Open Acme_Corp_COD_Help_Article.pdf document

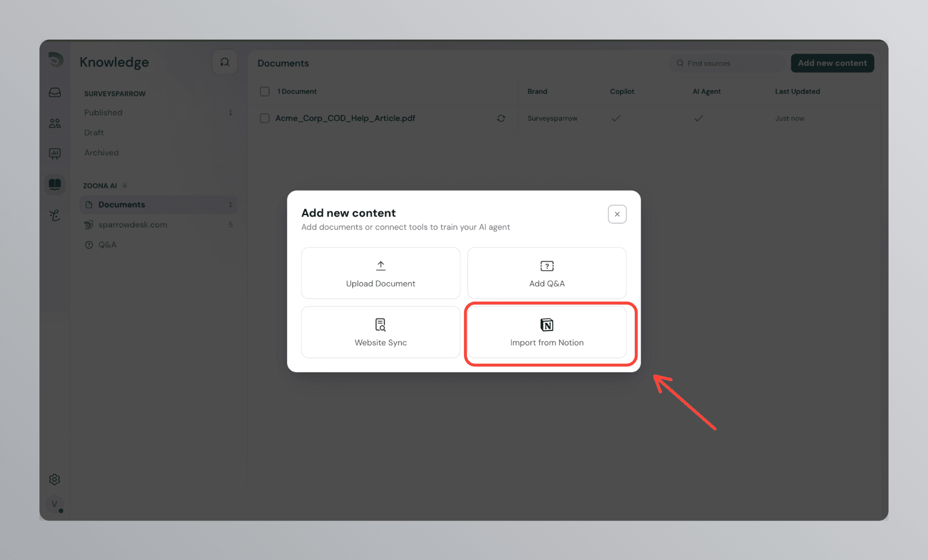coord(345,118)
